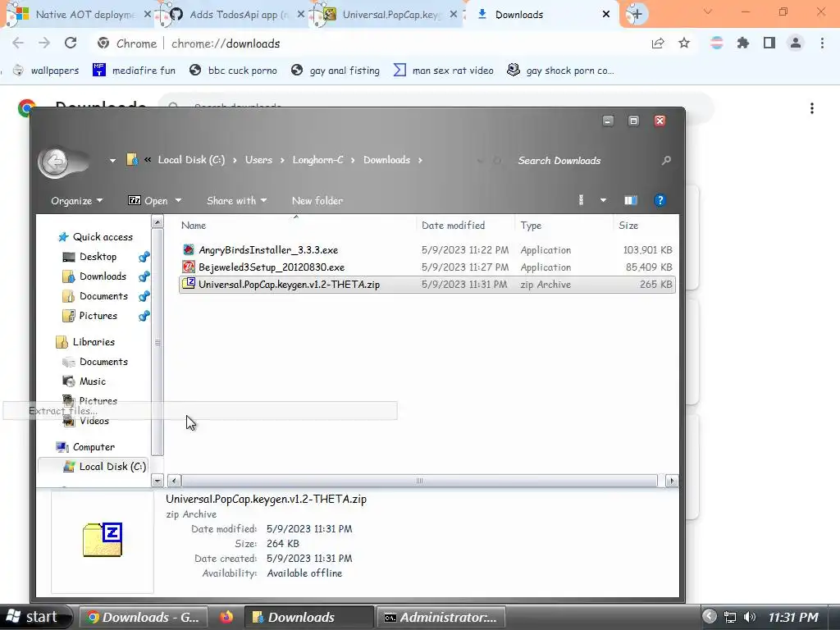Open Firefox from the taskbar
Image resolution: width=840 pixels, height=630 pixels.
click(x=226, y=617)
